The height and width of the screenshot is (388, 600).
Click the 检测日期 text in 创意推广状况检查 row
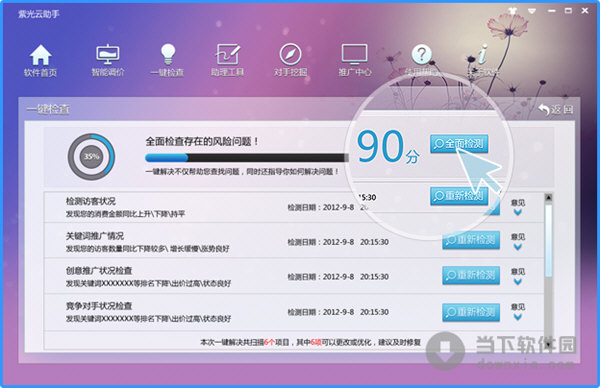pyautogui.click(x=338, y=277)
